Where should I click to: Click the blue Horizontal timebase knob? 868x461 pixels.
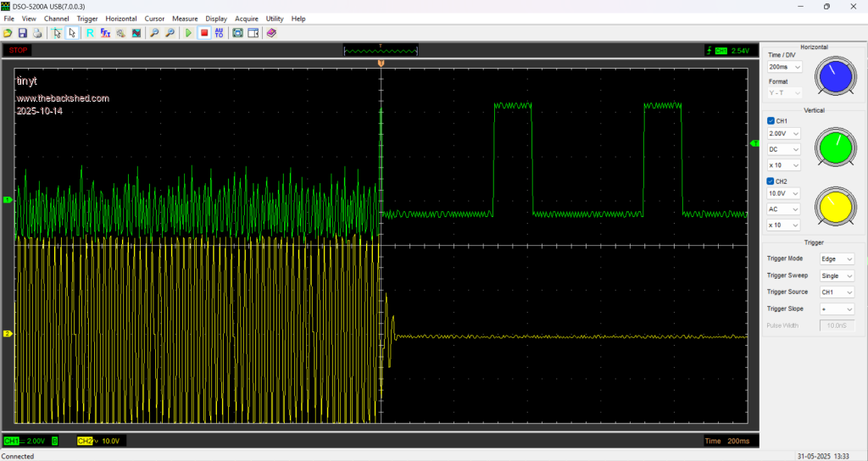[836, 77]
